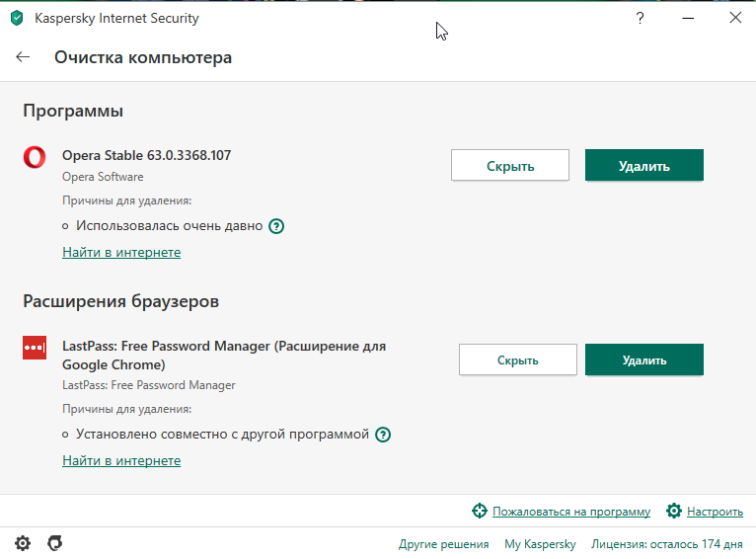This screenshot has width=756, height=559.
Task: Open My Kaspersky link
Action: [x=540, y=544]
